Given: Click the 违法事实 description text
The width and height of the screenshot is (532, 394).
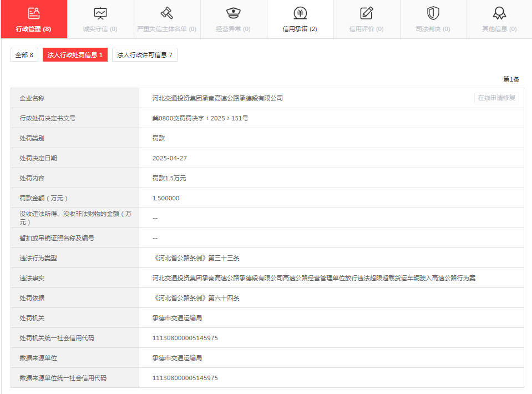Looking at the screenshot, I should pos(313,278).
